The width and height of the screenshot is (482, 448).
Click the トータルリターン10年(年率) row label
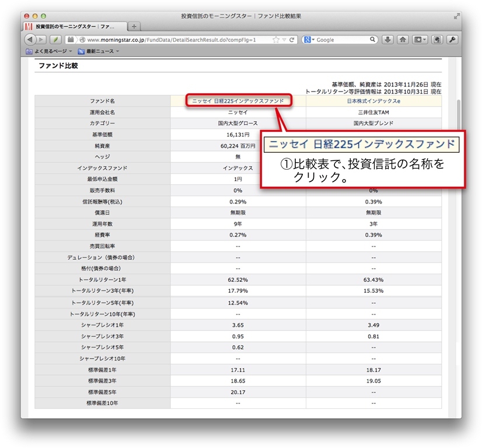click(102, 314)
